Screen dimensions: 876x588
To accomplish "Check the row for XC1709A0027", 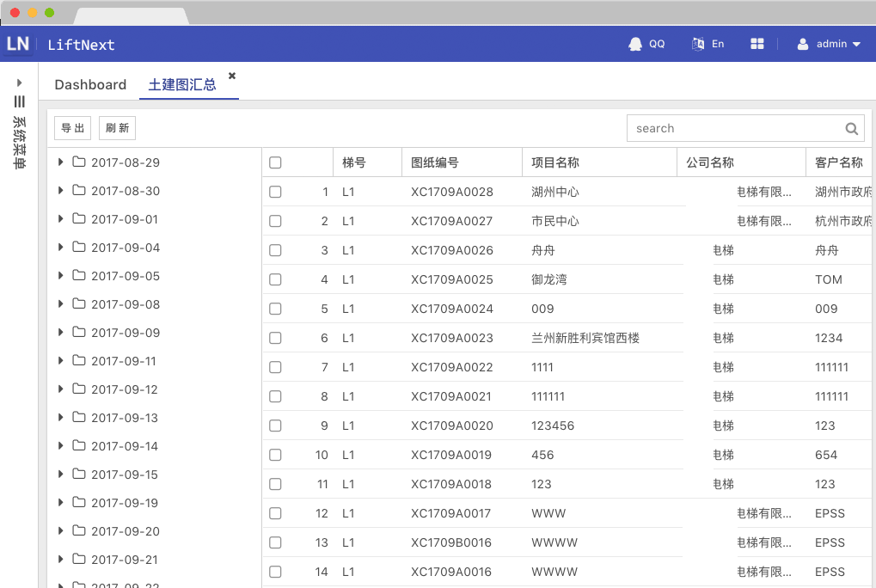I will coord(275,221).
